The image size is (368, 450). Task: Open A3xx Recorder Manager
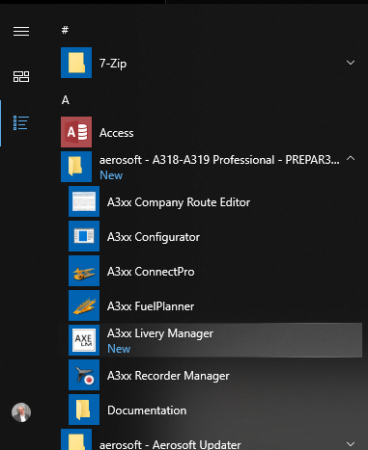point(215,375)
